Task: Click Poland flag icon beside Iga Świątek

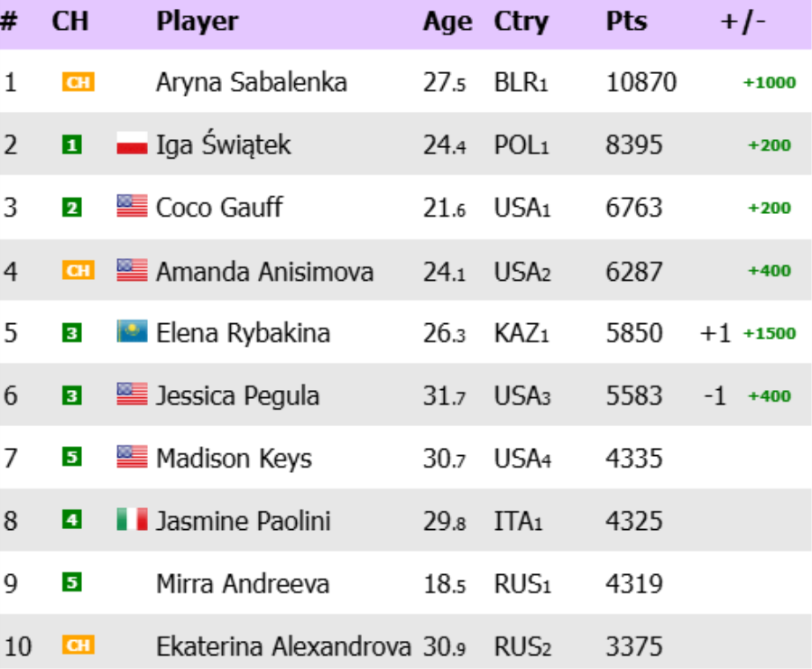Action: [132, 144]
